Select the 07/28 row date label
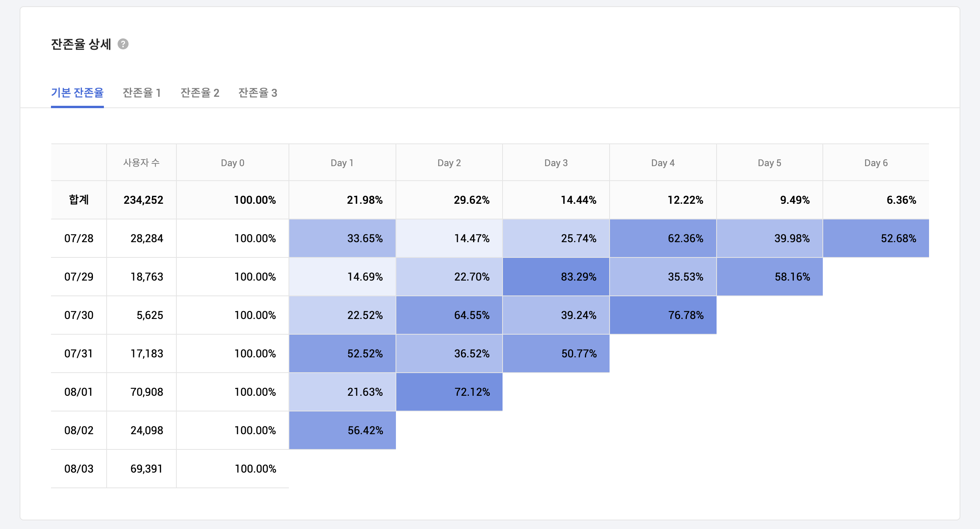Screen dimensions: 980x529 (79, 238)
